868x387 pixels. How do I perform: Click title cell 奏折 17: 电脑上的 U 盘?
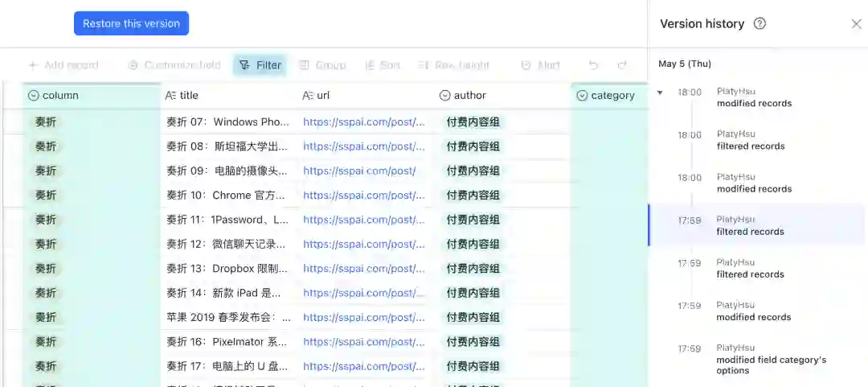pyautogui.click(x=230, y=366)
